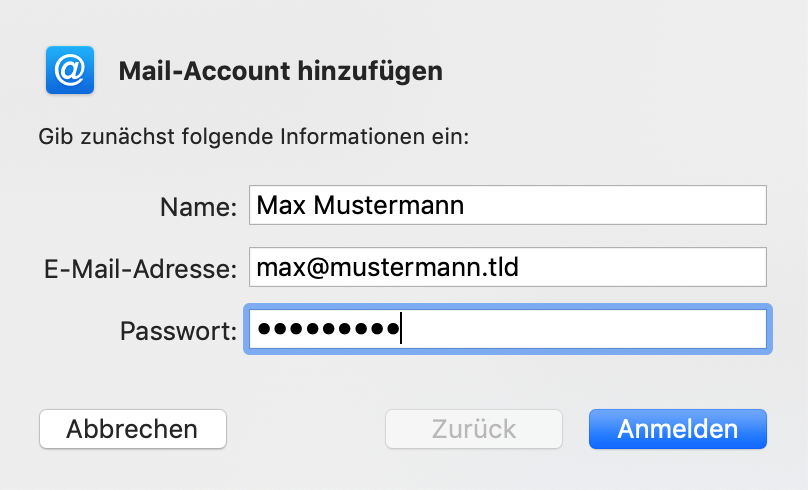The image size is (808, 490).
Task: Click the 'Max Mustermann' text inside Name field
Action: click(x=360, y=205)
